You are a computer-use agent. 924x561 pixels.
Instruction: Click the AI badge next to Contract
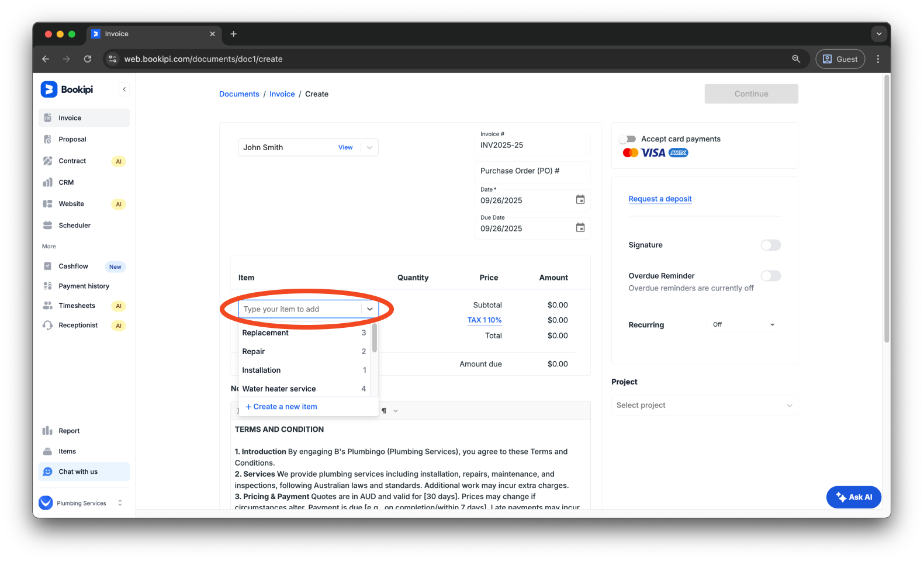119,161
